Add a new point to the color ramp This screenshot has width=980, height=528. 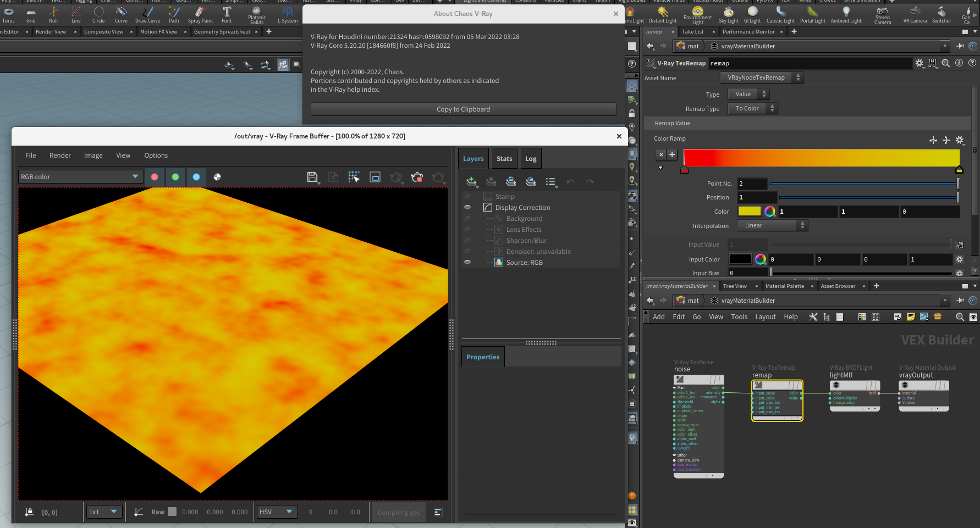672,155
